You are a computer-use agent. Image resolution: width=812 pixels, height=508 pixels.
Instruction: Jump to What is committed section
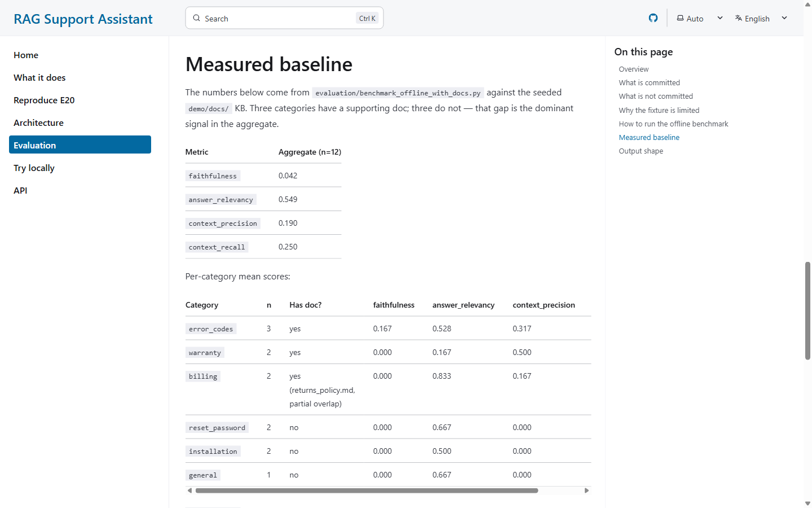(x=649, y=82)
